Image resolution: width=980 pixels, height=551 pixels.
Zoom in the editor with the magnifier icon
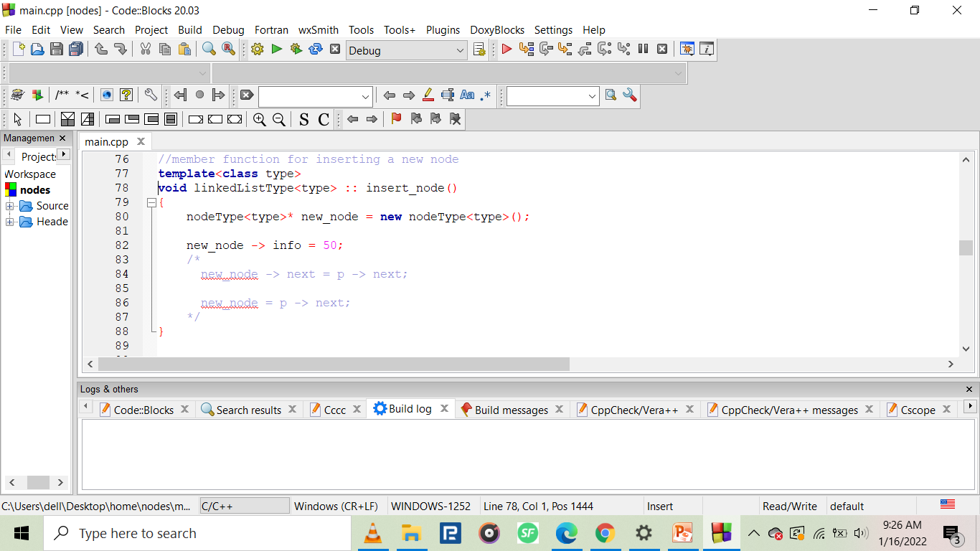[260, 120]
